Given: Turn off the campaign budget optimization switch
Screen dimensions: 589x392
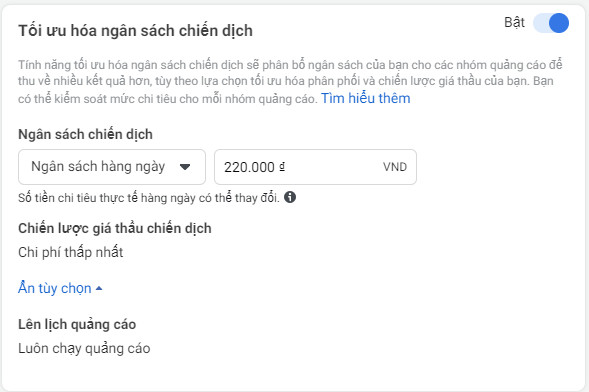Looking at the screenshot, I should point(551,23).
